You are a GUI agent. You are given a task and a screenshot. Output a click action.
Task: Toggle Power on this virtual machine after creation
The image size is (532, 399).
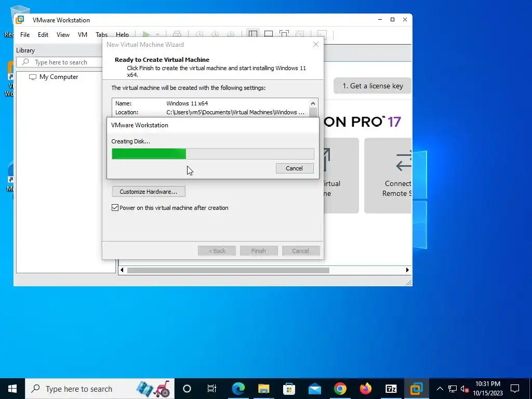click(x=115, y=208)
